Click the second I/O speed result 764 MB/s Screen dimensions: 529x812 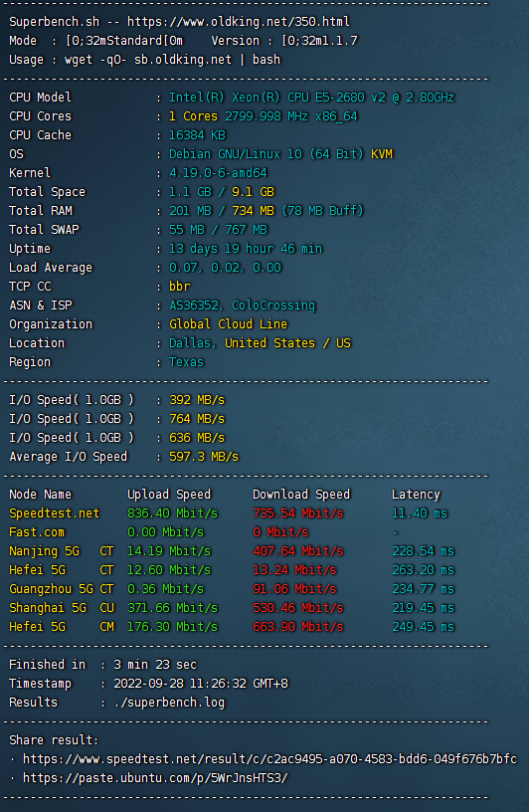point(197,418)
